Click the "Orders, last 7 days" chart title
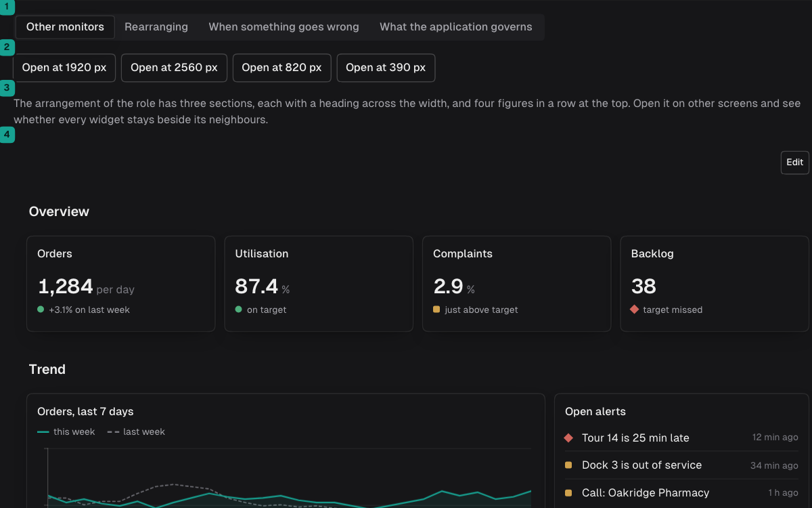This screenshot has height=508, width=812. tap(85, 412)
